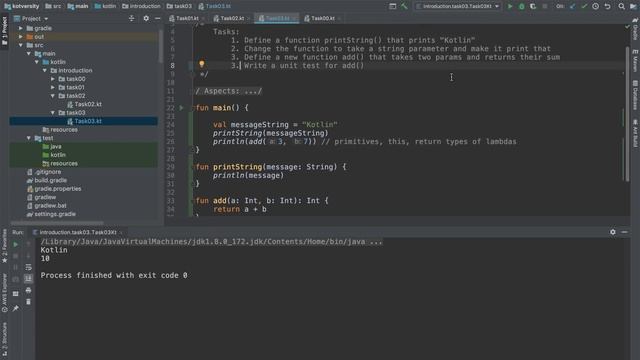Viewport: 640px width, 360px height.
Task: Click the Revert undo arrow icon
Action: click(x=607, y=7)
